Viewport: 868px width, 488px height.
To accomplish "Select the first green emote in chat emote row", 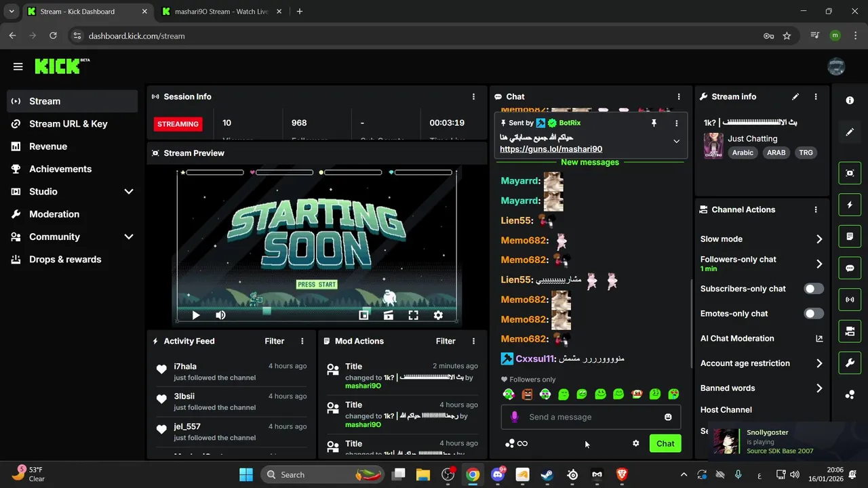I will [509, 394].
